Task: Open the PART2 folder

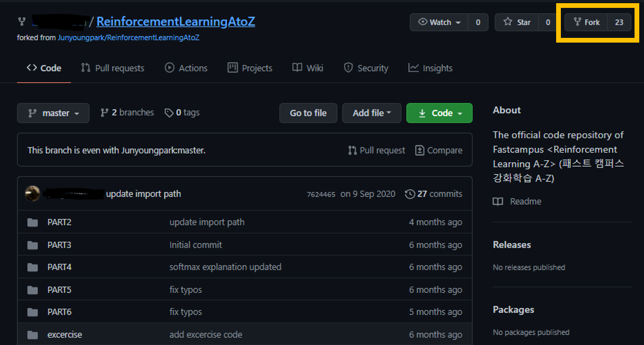Action: (x=59, y=222)
